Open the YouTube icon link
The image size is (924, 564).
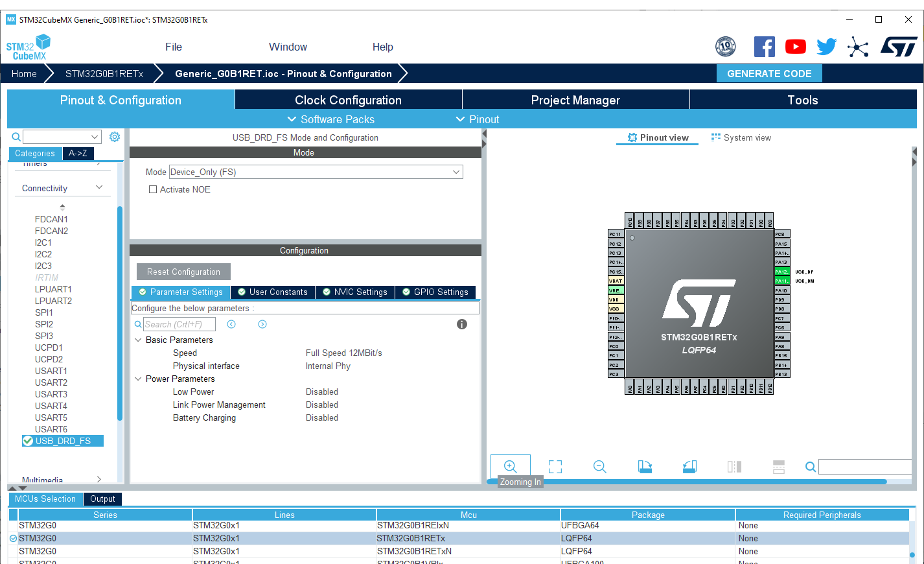tap(795, 47)
